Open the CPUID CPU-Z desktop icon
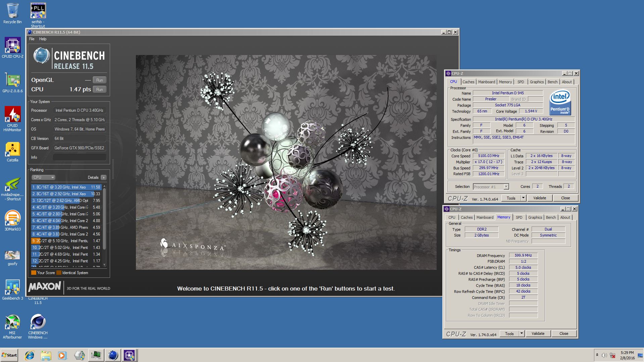Viewport: 644px width, 362px height. point(12,48)
